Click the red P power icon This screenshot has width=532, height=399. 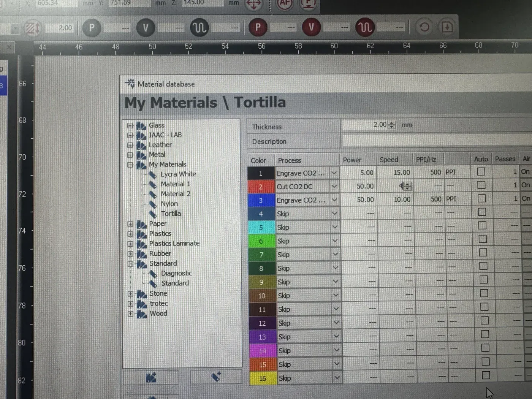point(258,27)
